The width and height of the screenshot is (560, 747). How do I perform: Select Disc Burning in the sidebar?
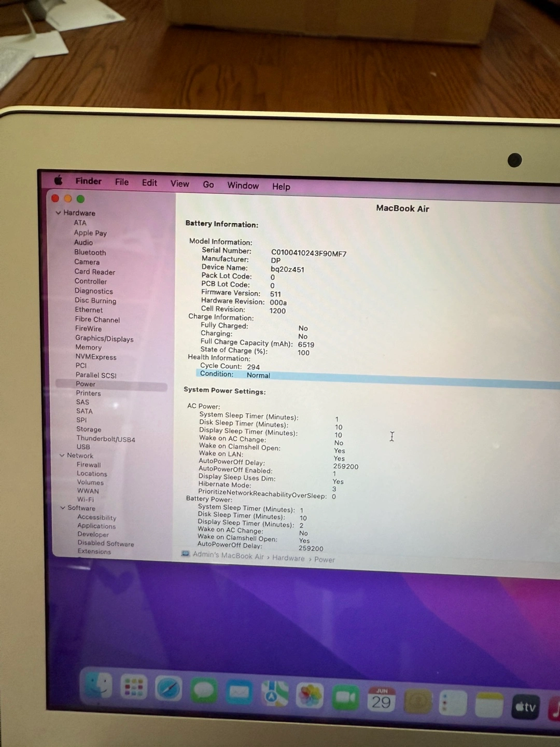pos(95,300)
